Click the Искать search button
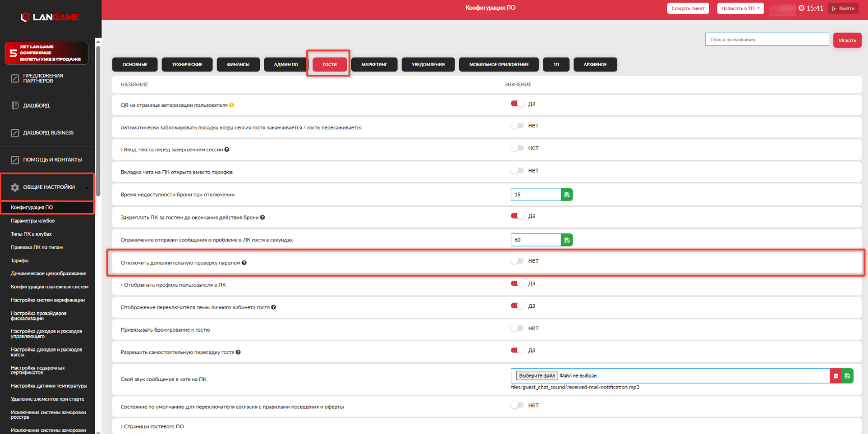The height and width of the screenshot is (434, 868). tap(848, 40)
